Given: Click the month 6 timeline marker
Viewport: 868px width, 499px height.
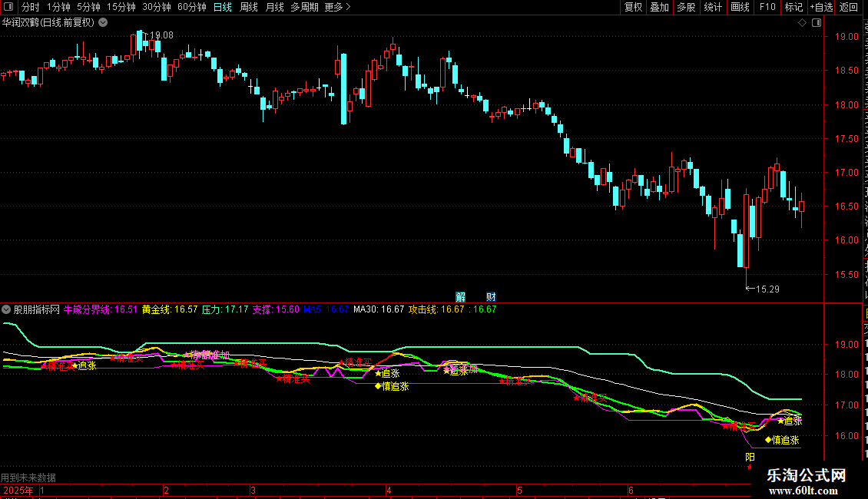Looking at the screenshot, I should [x=631, y=490].
